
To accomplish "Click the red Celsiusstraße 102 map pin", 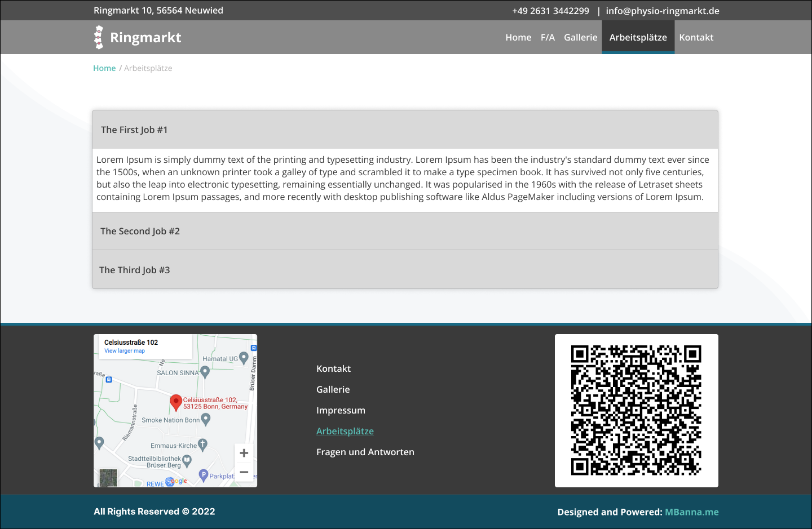I will coord(176,402).
